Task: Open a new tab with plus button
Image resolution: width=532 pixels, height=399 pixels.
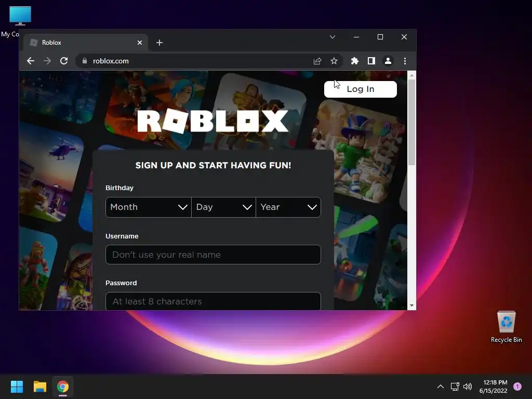Action: pos(159,43)
